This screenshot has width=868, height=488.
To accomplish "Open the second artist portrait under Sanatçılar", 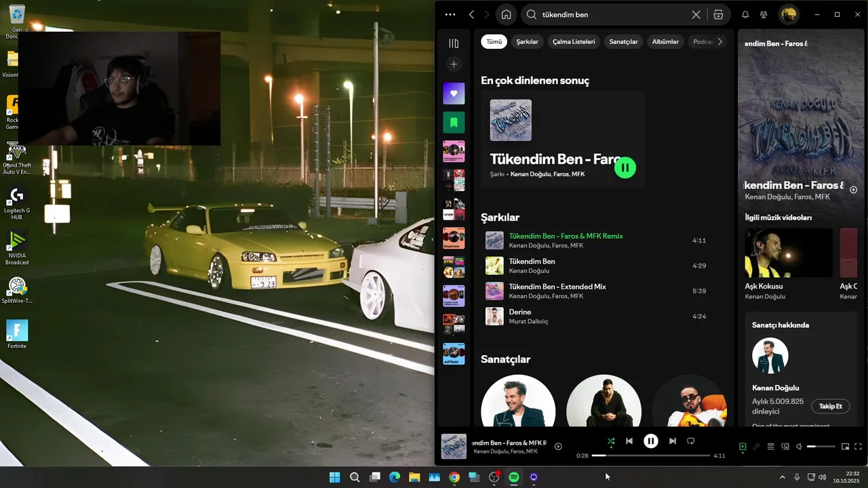I will tap(604, 401).
